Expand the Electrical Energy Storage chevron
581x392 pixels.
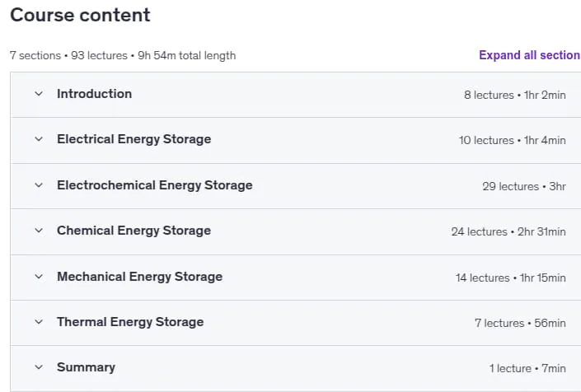39,139
